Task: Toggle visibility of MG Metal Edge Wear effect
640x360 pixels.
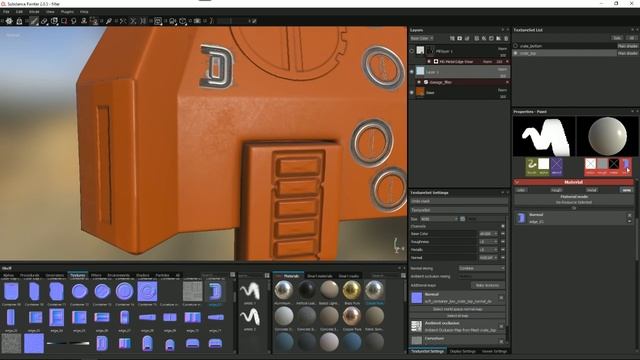Action: (x=429, y=61)
